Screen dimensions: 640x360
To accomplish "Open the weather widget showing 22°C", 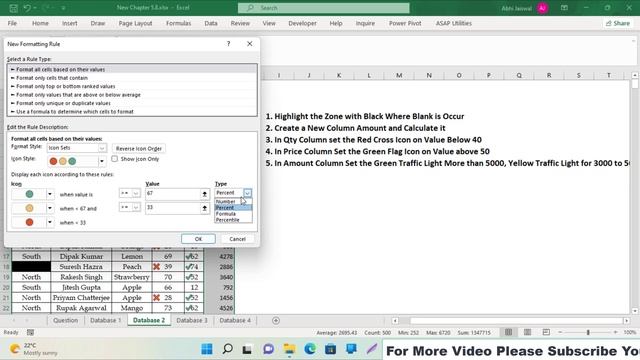I will click(x=33, y=349).
